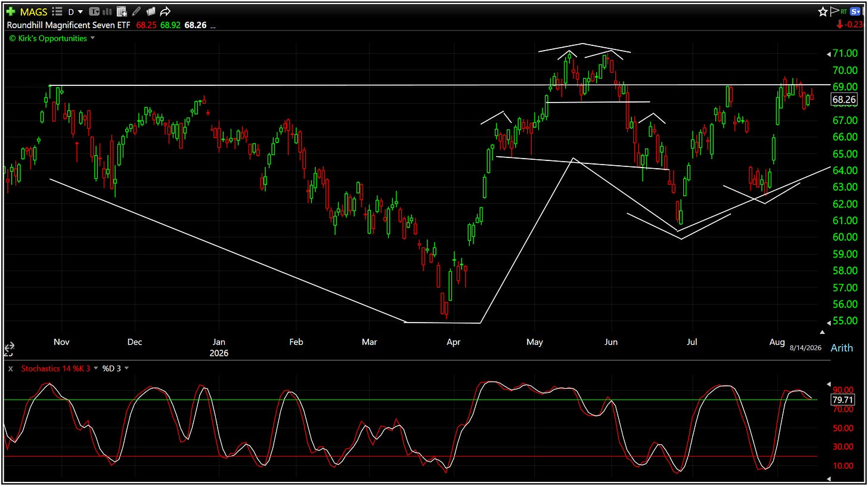Image resolution: width=868 pixels, height=486 pixels.
Task: Open the D timeframe dropdown
Action: (75, 11)
